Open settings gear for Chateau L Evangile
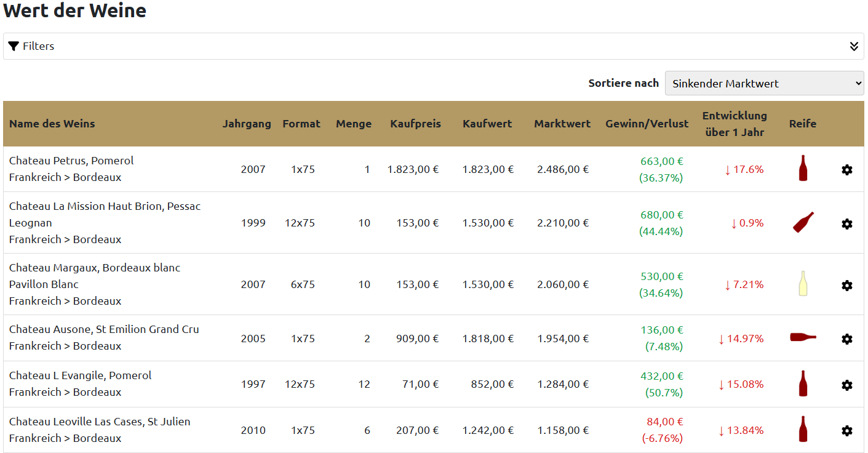Image resolution: width=868 pixels, height=453 pixels. pos(847,385)
